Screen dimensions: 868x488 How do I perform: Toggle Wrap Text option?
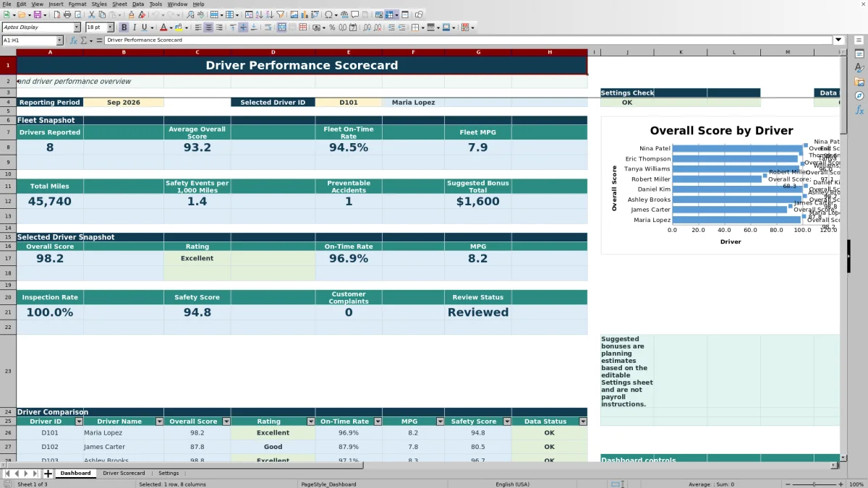[268, 27]
